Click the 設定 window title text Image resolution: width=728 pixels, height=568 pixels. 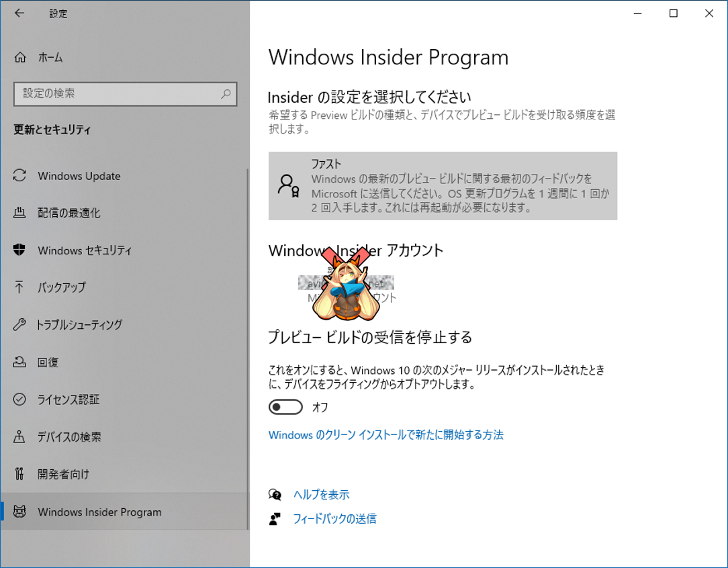(58, 14)
